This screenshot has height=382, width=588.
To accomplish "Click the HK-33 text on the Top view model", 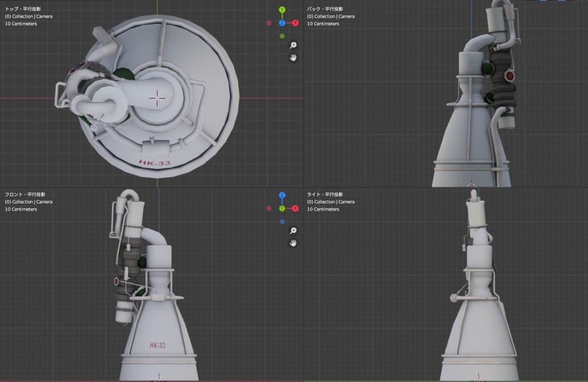I will click(154, 163).
